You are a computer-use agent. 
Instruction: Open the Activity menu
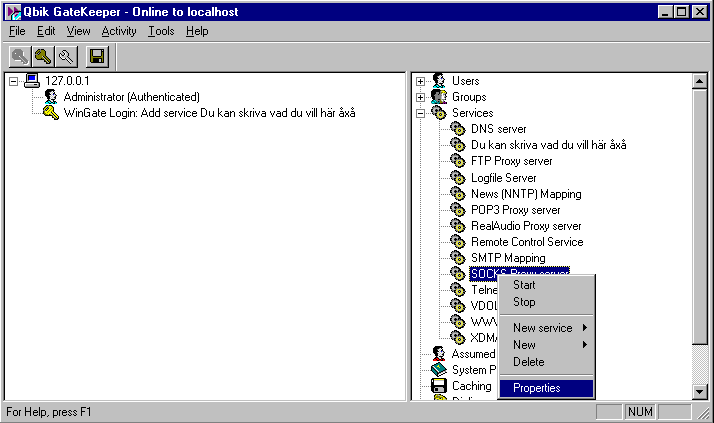(119, 31)
